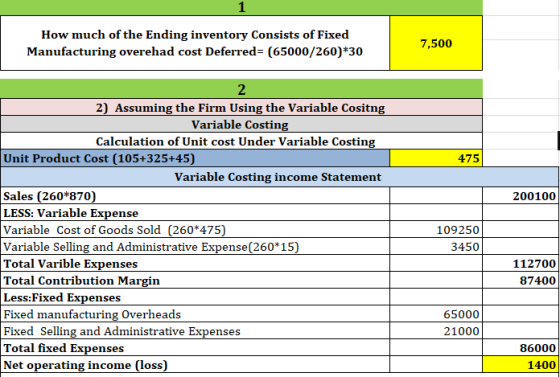Click 'Assuming the Firm Using the Variable Cositng' row
The height and width of the screenshot is (377, 560).
coord(241,107)
